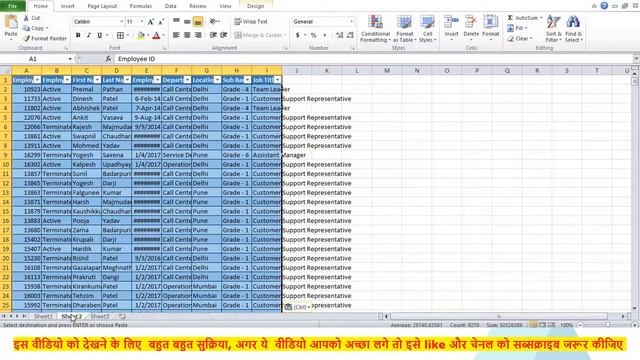Toggle Underline formatting
The width and height of the screenshot is (640, 360).
pos(99,36)
